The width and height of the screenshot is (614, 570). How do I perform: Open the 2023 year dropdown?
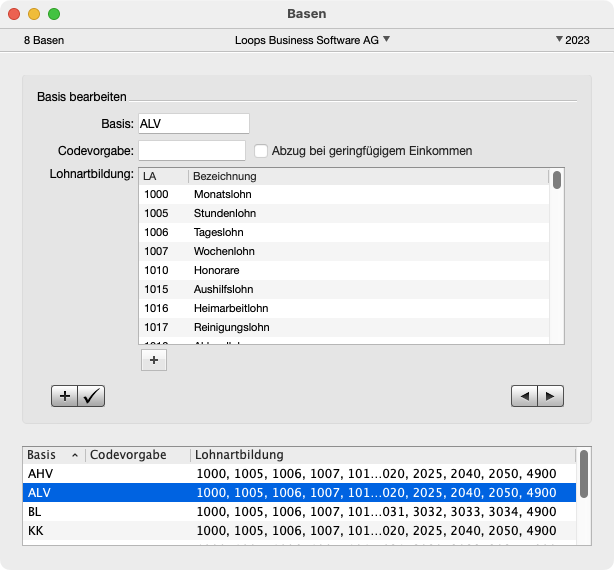click(572, 40)
